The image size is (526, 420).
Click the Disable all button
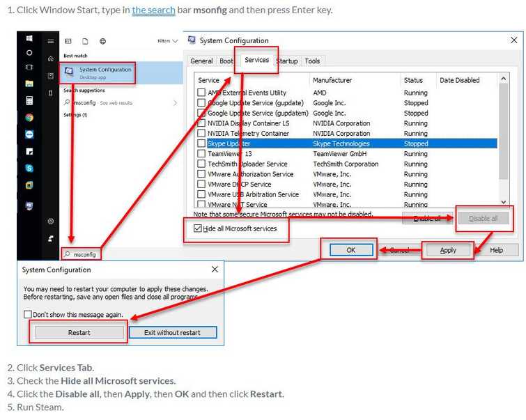(x=484, y=219)
